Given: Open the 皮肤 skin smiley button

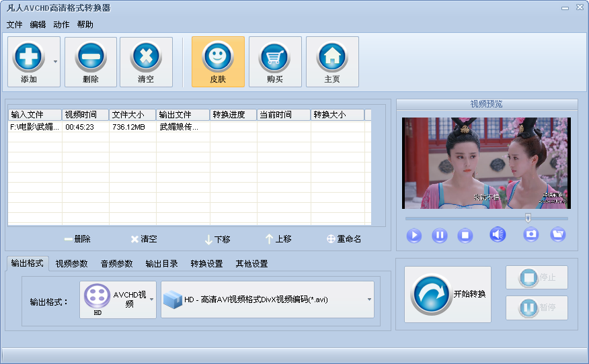Looking at the screenshot, I should click(x=218, y=62).
